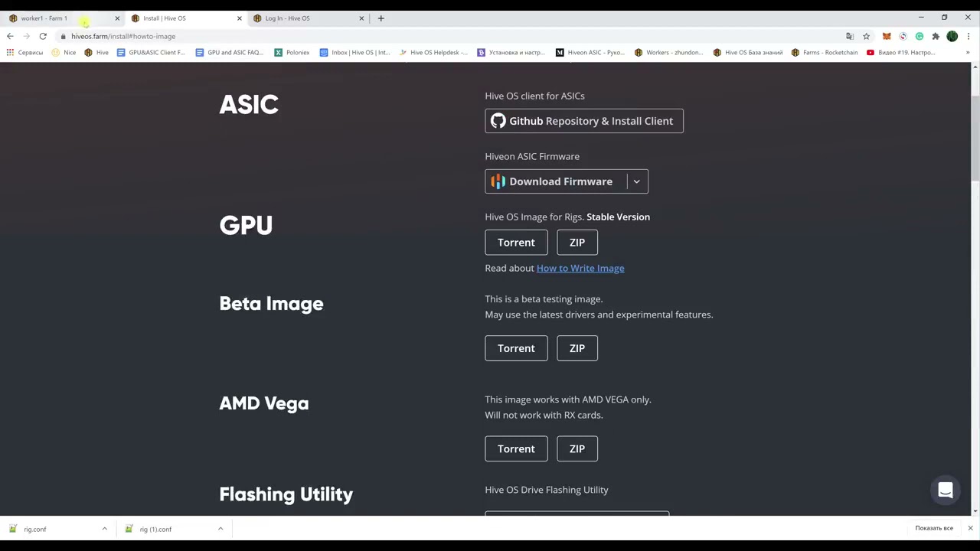Viewport: 980px width, 551px height.
Task: Click the translate page icon
Action: coord(850,36)
